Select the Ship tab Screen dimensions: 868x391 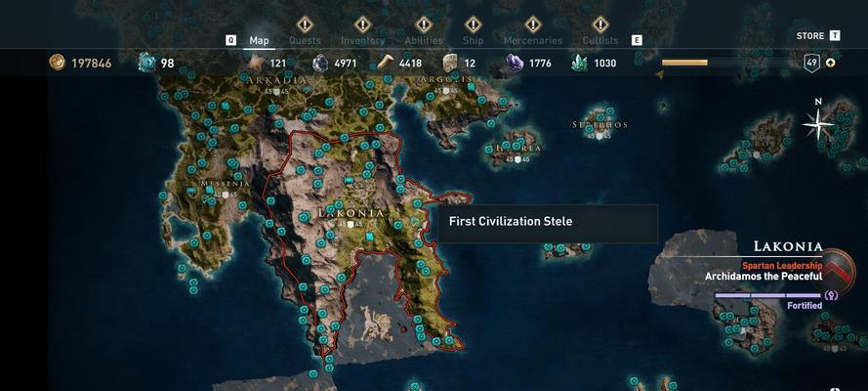(x=473, y=40)
